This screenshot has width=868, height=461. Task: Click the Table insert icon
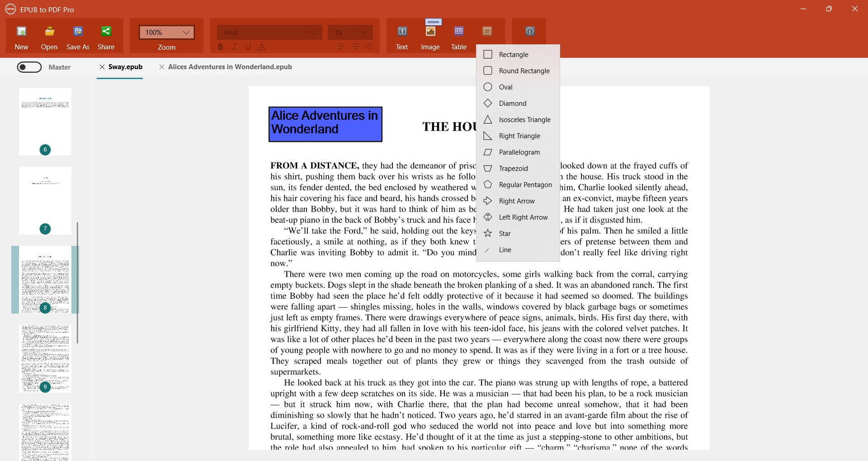pos(459,32)
